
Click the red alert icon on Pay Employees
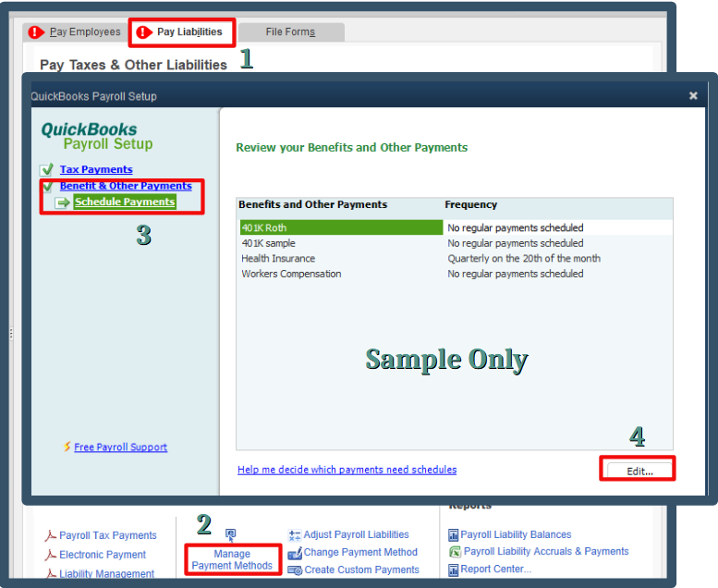coord(36,32)
